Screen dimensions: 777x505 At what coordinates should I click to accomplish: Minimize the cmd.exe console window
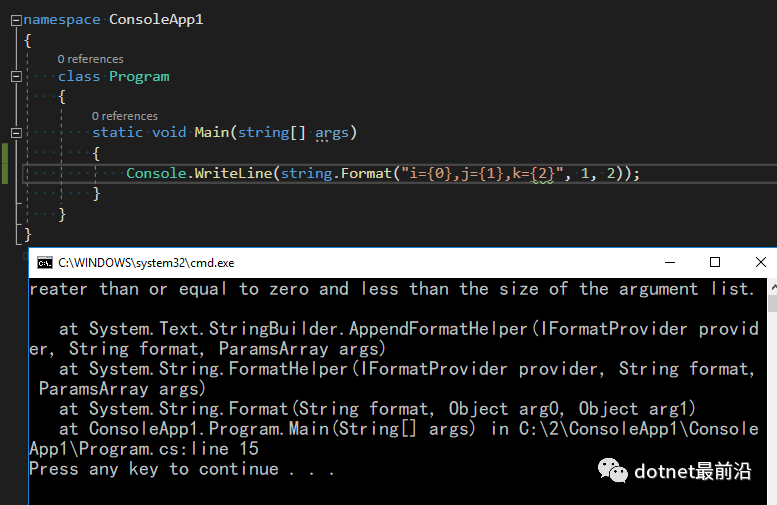point(668,263)
